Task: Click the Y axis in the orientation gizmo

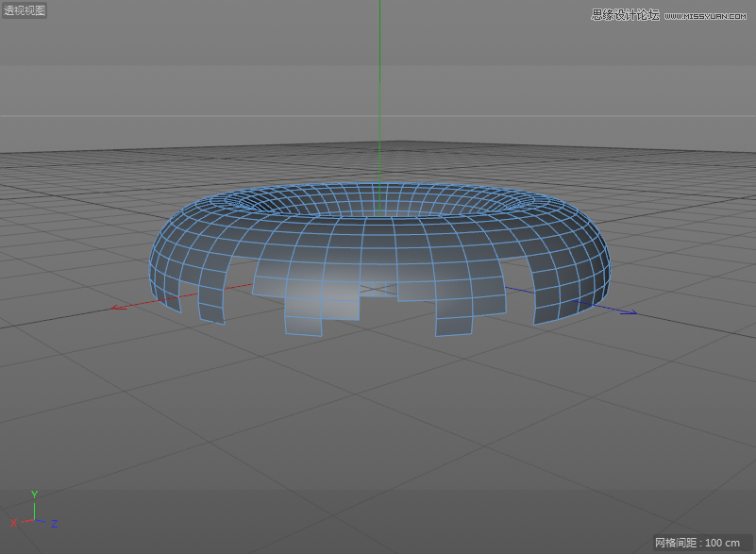Action: [34, 495]
